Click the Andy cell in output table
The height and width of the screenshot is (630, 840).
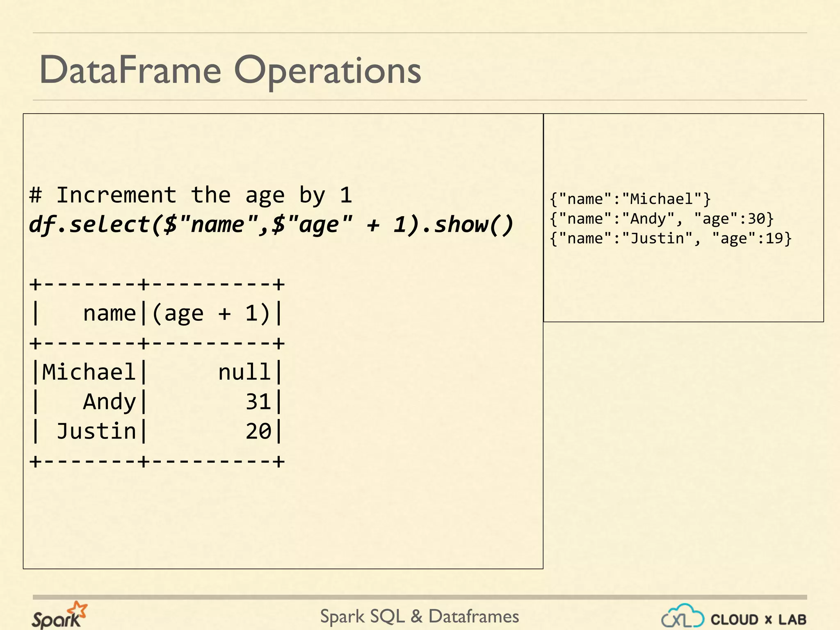point(109,402)
